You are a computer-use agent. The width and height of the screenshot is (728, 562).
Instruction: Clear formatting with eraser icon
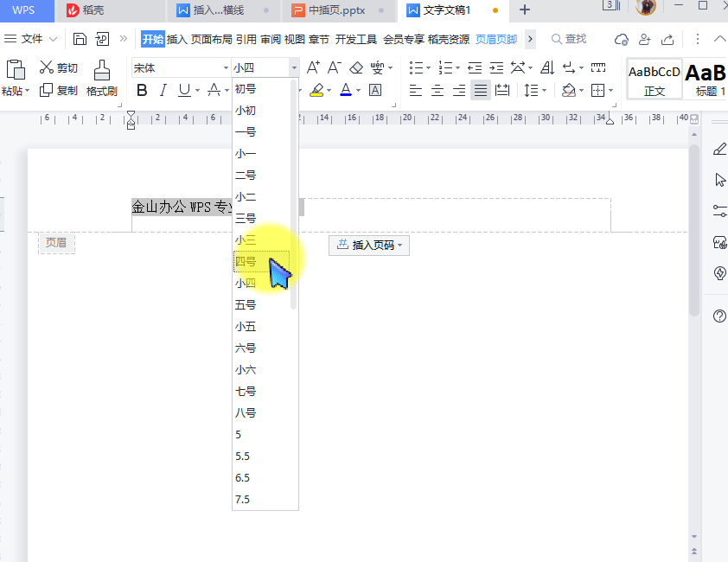click(356, 67)
